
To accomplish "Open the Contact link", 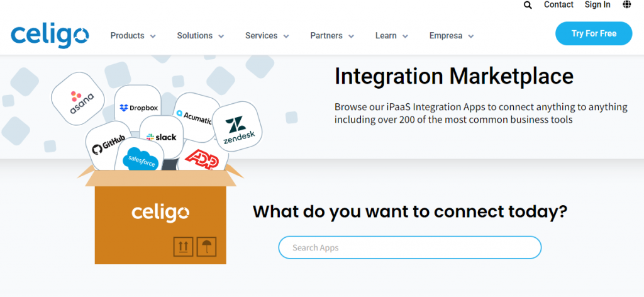I will [558, 4].
